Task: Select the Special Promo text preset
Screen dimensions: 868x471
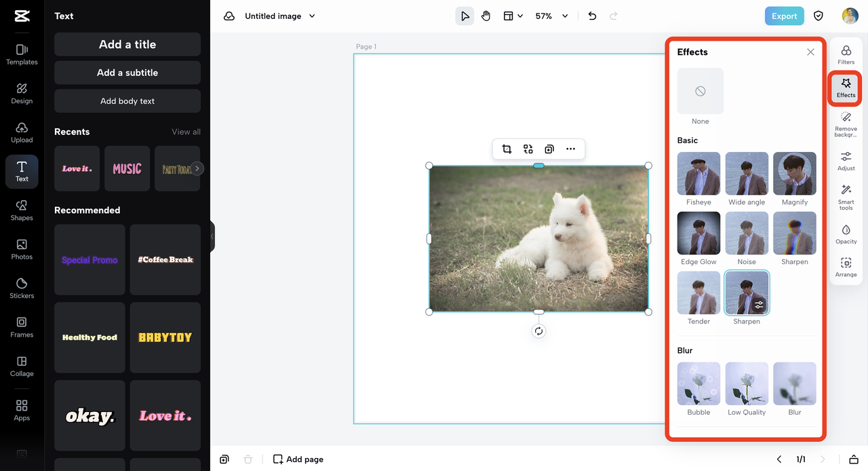Action: coord(90,260)
